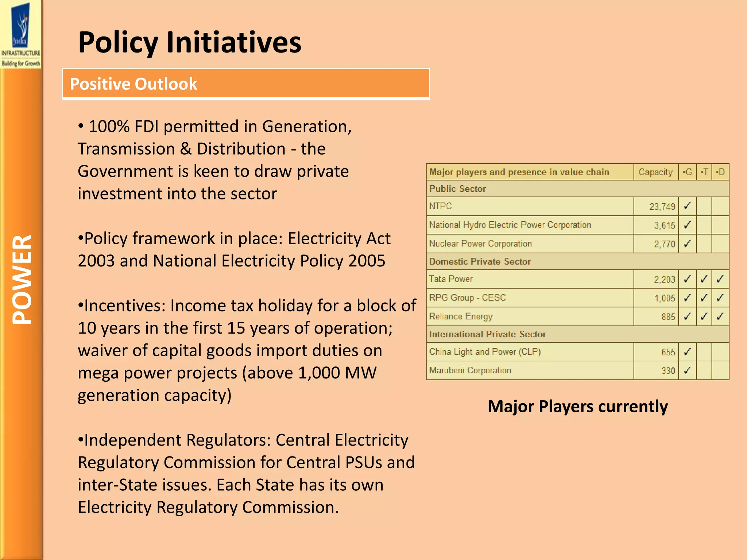Click Tata Power's T column checkmark

click(704, 279)
